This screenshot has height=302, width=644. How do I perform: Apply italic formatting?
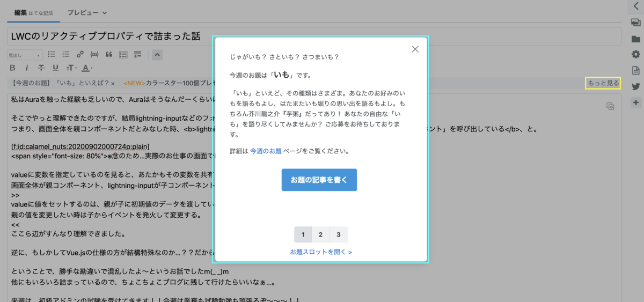pyautogui.click(x=27, y=68)
